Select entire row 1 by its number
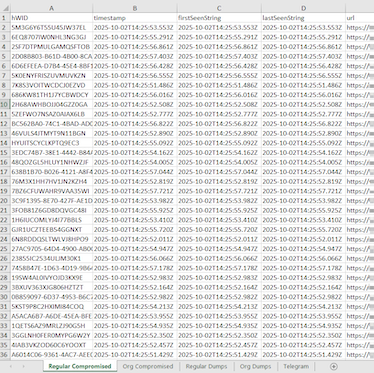The height and width of the screenshot is (373, 374). 5,18
